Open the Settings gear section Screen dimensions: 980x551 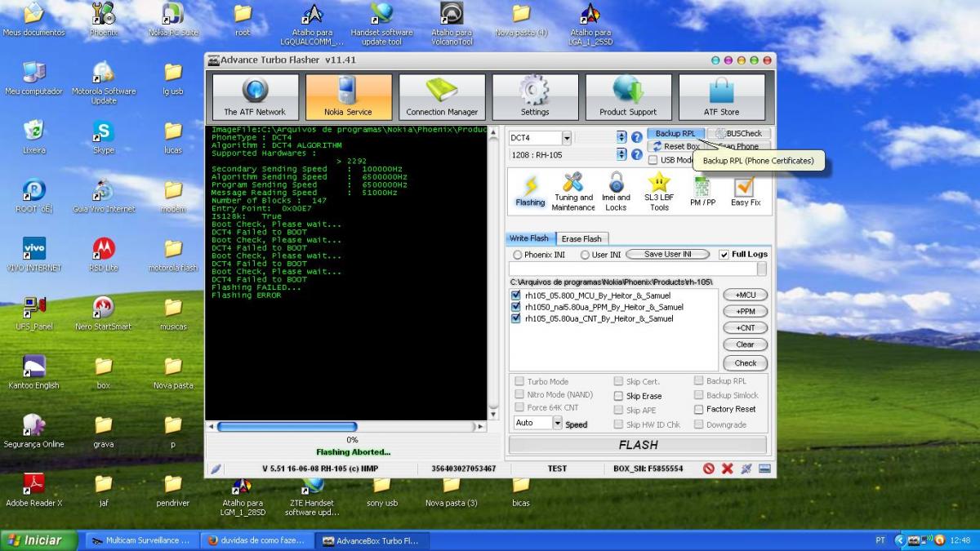click(535, 97)
